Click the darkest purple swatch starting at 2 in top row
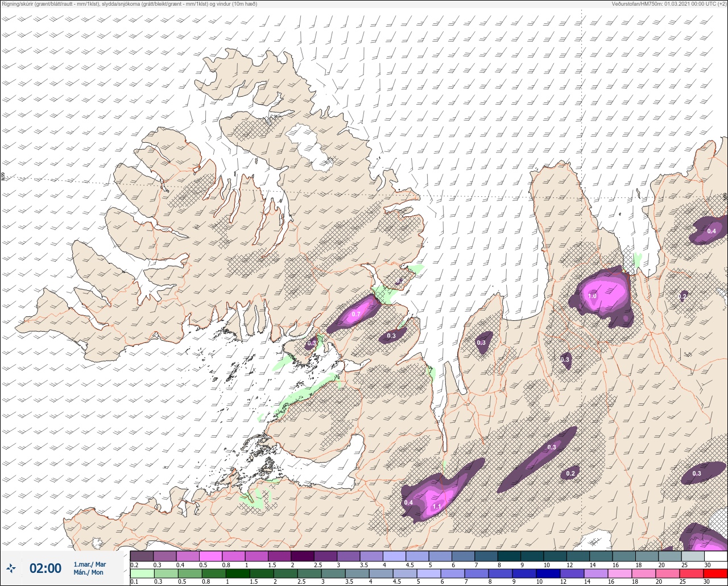The width and height of the screenshot is (728, 586). [x=303, y=556]
